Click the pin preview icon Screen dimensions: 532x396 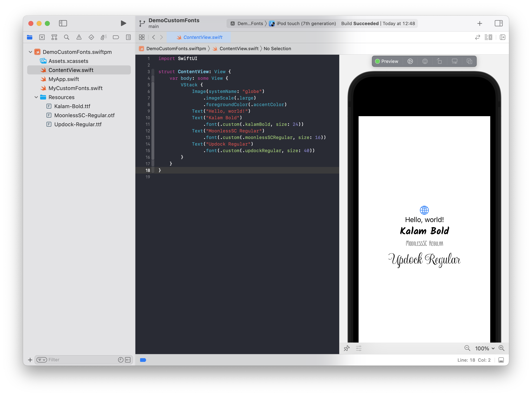click(347, 348)
